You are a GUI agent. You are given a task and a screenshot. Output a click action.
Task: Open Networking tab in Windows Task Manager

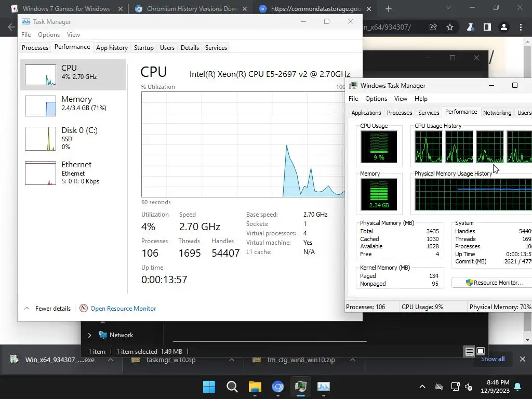[x=497, y=113]
